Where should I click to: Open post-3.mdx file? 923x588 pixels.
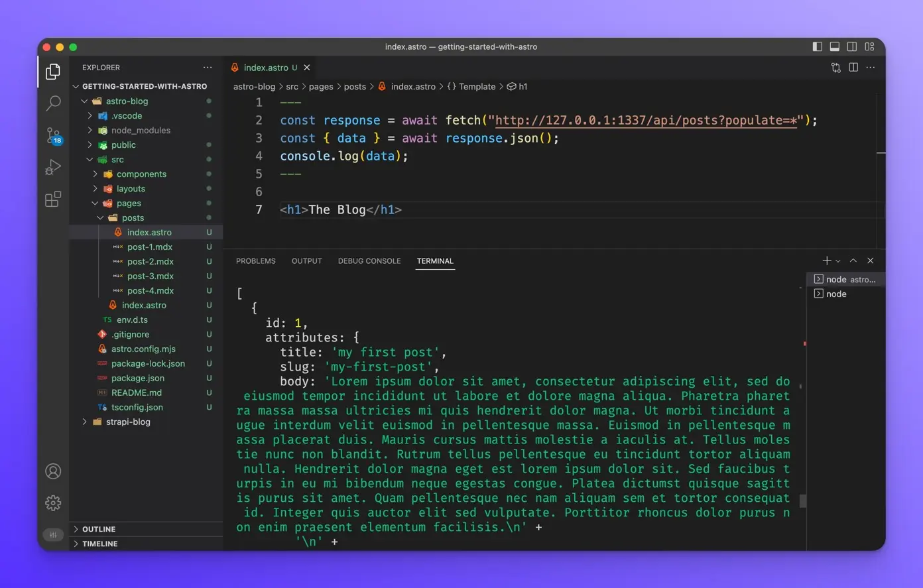coord(151,276)
